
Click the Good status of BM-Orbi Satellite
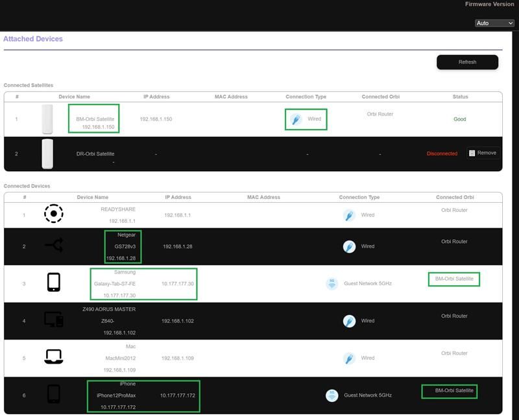click(460, 119)
